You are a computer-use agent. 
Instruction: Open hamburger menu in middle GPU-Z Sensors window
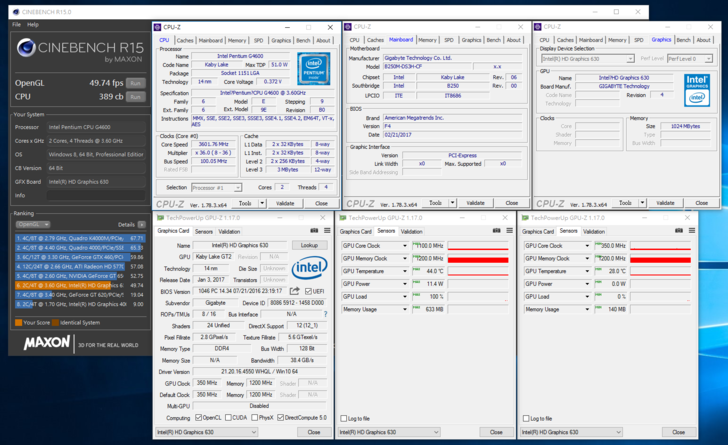(510, 230)
